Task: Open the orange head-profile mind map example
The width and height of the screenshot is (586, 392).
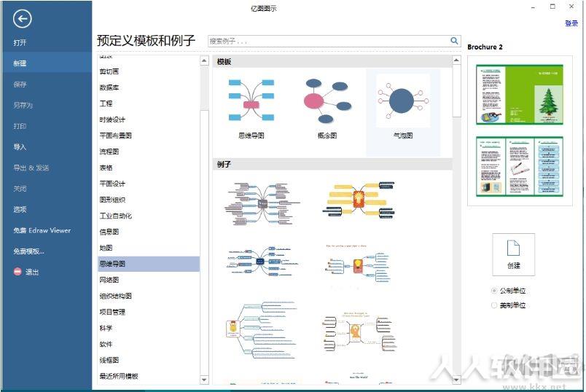Action: coord(358,331)
